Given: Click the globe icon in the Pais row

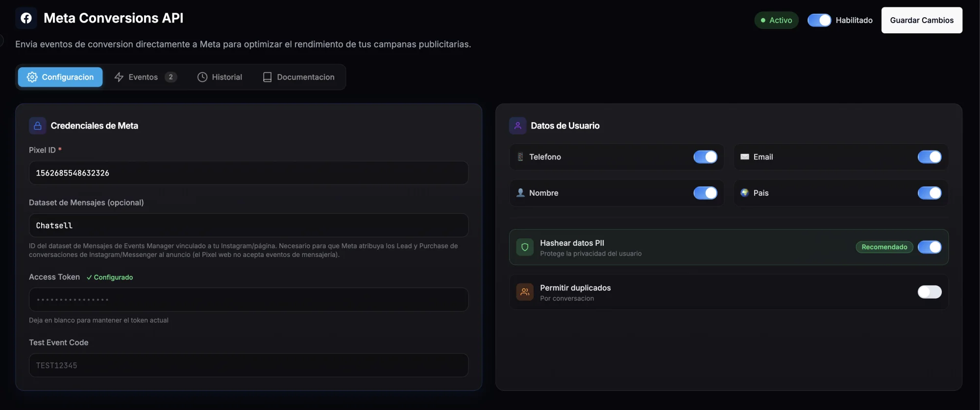Looking at the screenshot, I should (x=745, y=193).
